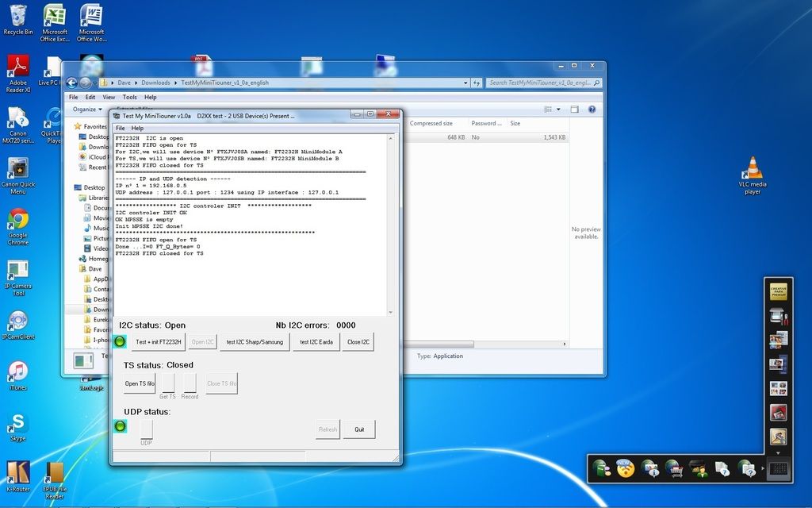Screen dimensions: 812x508
Task: Click the 1,543 KB size cell
Action: point(554,137)
